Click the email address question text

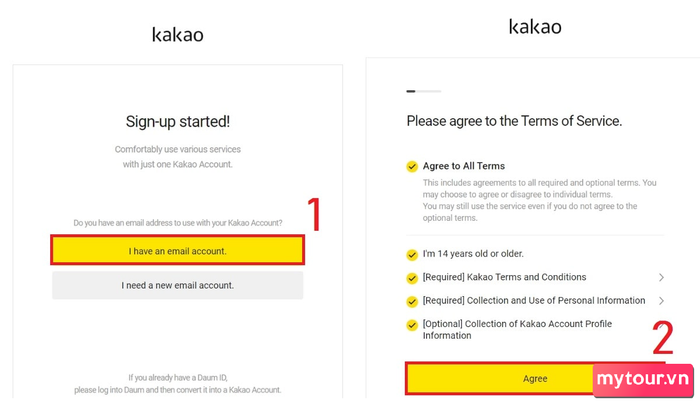coord(177,222)
